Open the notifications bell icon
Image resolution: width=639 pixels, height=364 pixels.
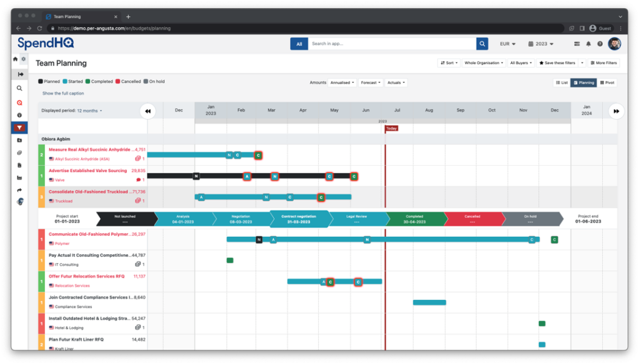pyautogui.click(x=588, y=44)
